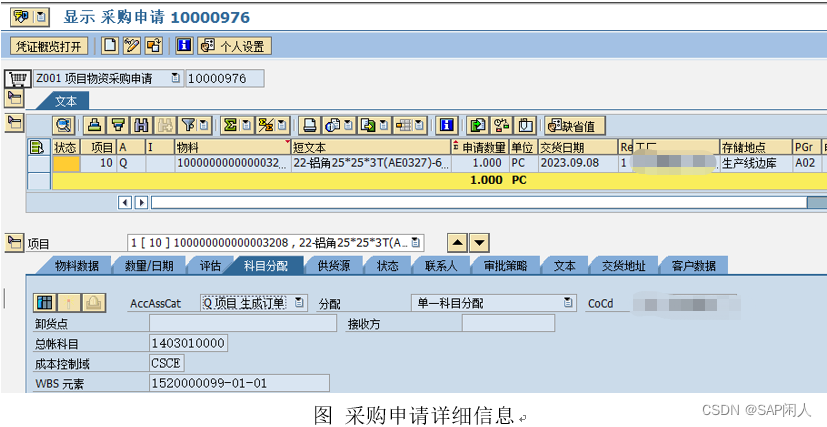
Task: Select the header 文本 tab
Action: pos(66,101)
